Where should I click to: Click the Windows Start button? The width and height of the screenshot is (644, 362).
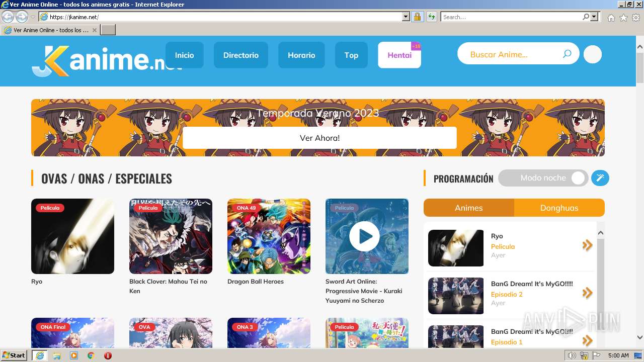14,355
